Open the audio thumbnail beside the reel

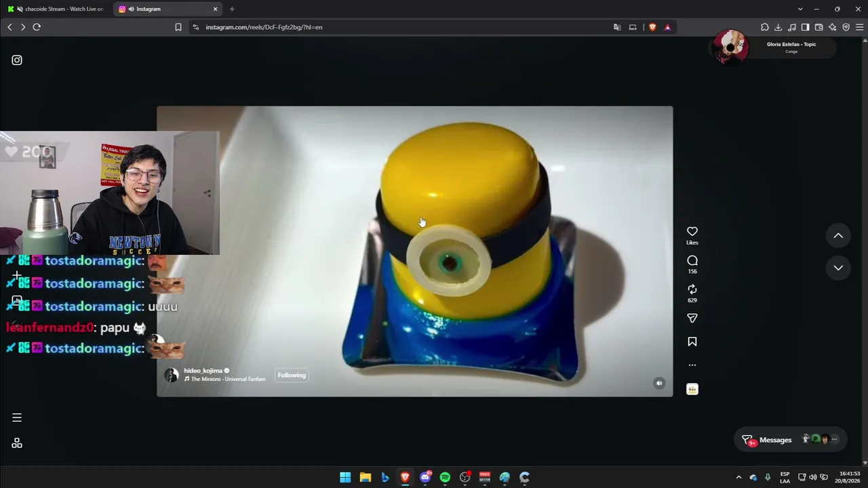692,389
